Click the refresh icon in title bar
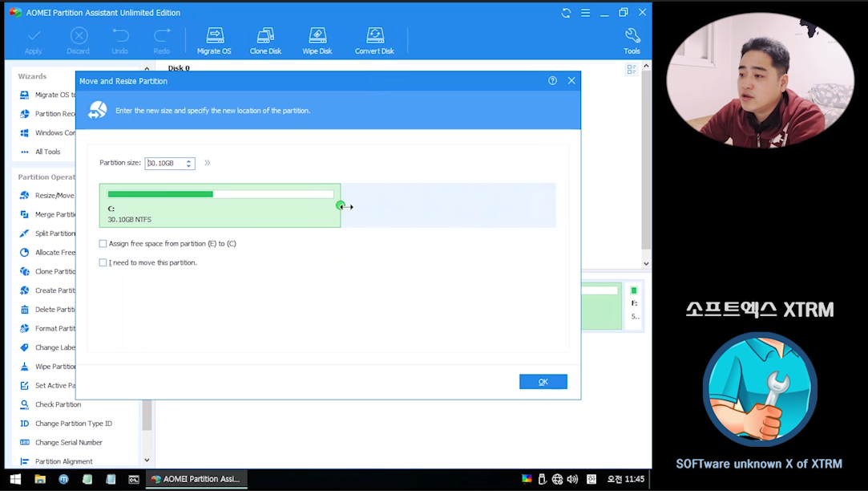The width and height of the screenshot is (868, 491). click(566, 13)
